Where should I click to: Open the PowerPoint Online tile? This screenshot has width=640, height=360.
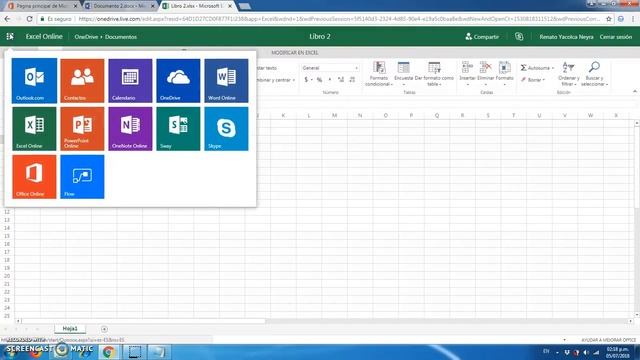82,129
